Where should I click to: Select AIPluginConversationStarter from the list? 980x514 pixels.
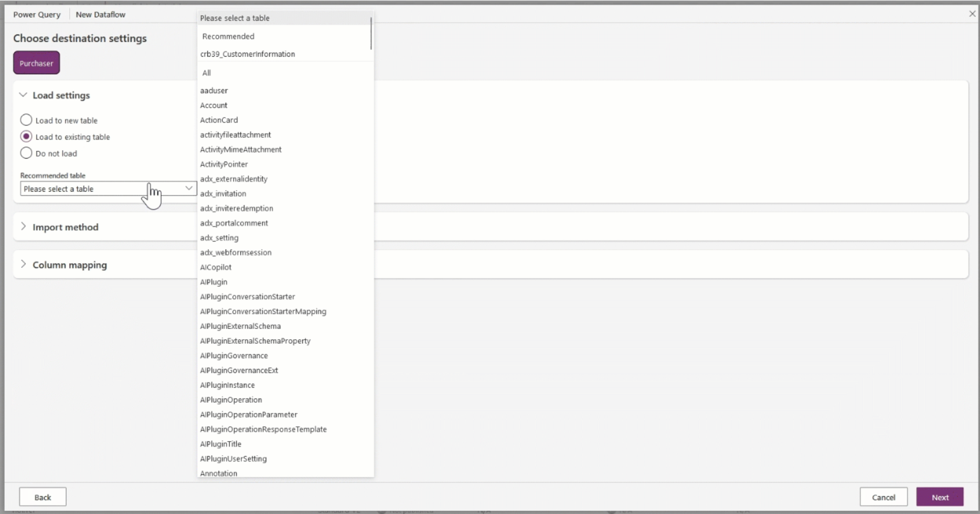point(248,297)
